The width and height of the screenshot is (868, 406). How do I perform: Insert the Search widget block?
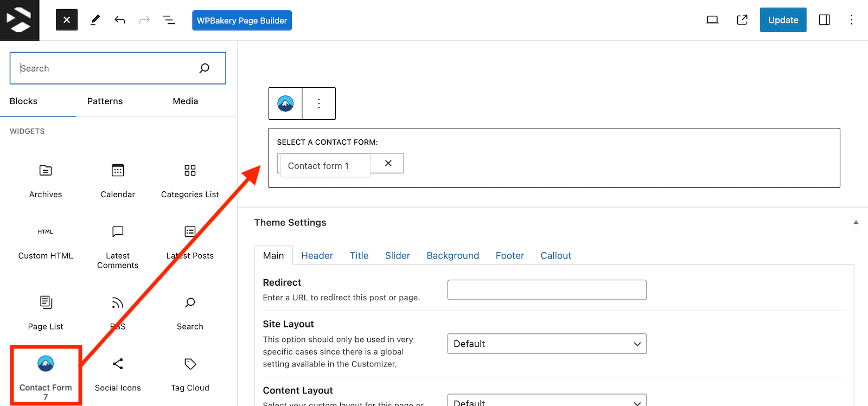pyautogui.click(x=190, y=313)
